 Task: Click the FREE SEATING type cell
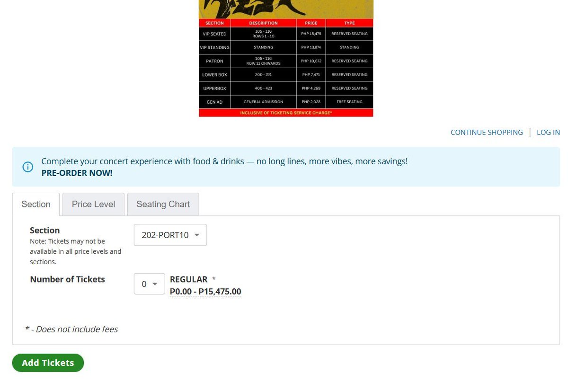349,102
